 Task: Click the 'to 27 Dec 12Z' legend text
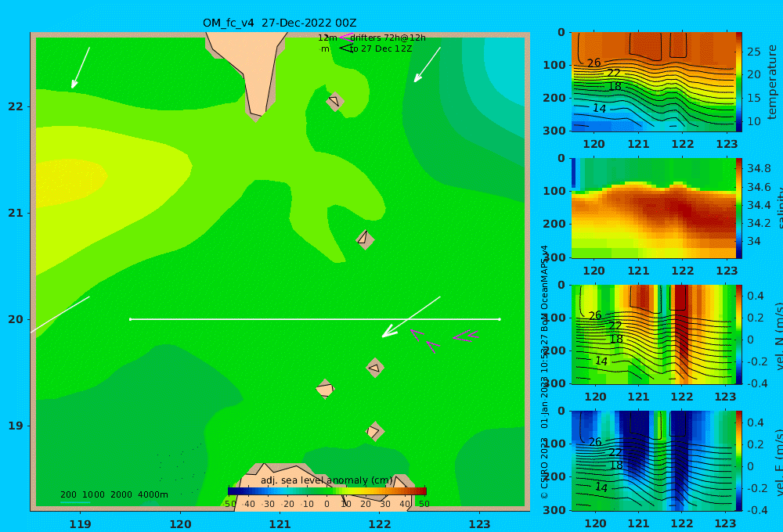(381, 49)
